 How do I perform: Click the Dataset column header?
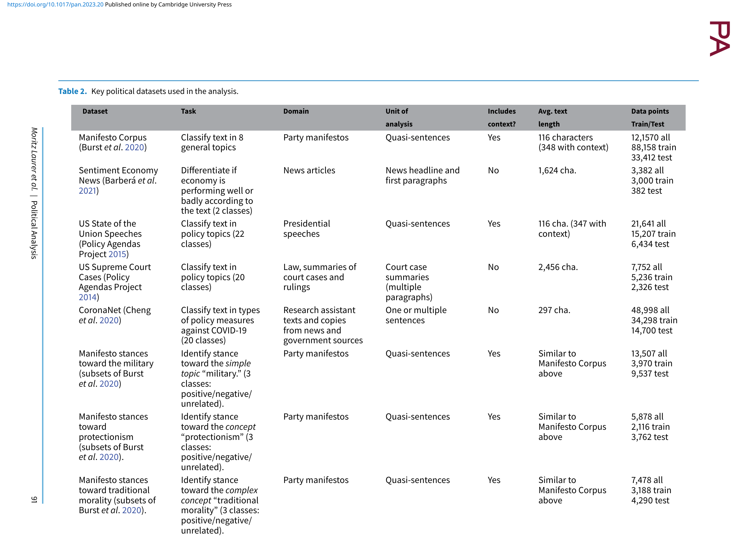(95, 111)
